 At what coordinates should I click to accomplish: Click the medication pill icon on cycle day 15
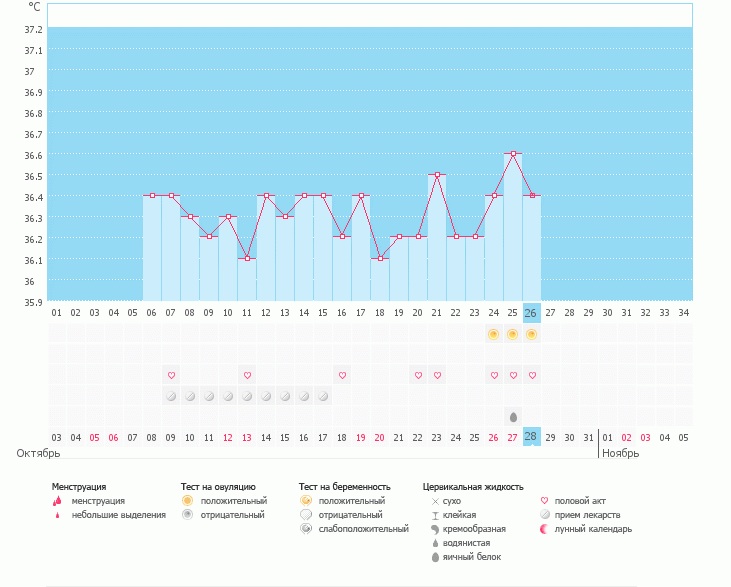click(x=323, y=396)
